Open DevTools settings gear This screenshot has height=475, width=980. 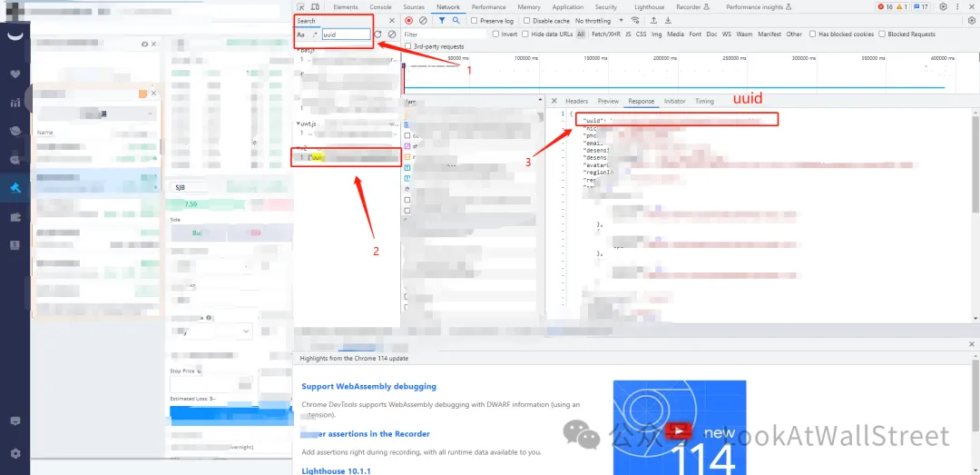(944, 6)
